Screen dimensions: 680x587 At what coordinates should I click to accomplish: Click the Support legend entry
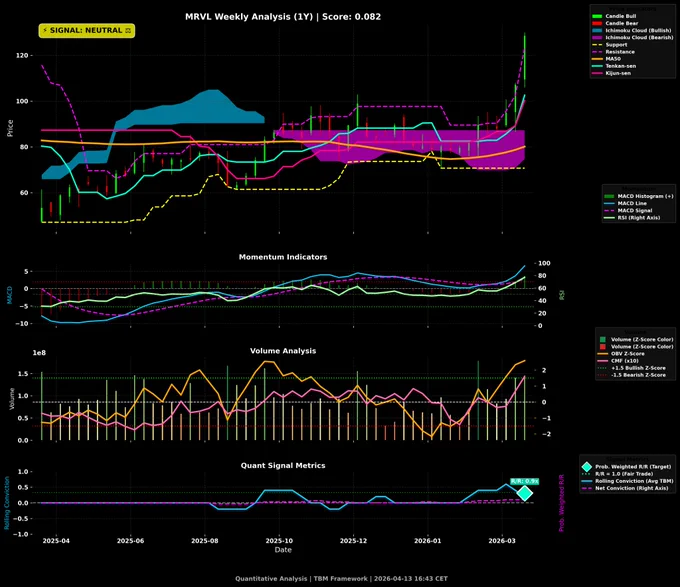pos(610,45)
